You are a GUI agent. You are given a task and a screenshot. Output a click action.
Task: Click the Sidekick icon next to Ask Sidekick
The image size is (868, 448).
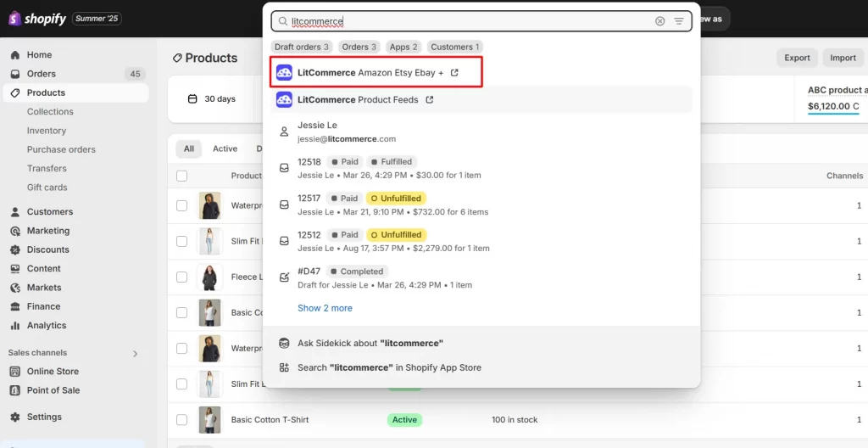coord(284,343)
